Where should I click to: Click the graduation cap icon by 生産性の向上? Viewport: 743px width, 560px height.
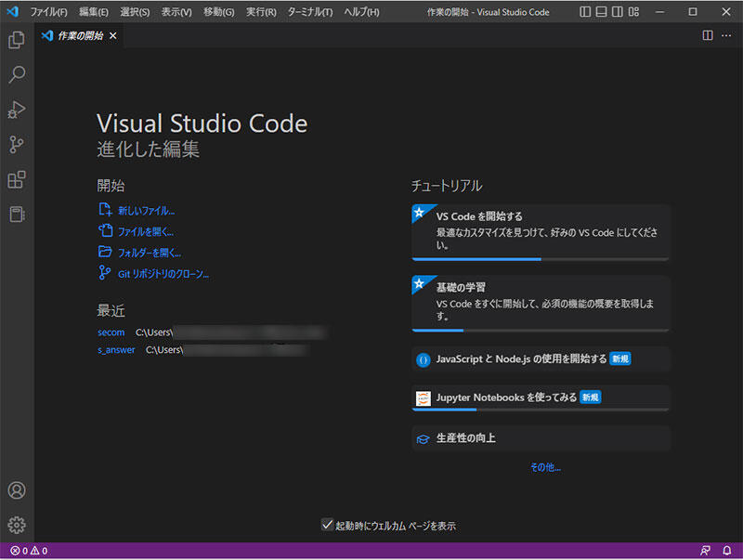pyautogui.click(x=424, y=439)
